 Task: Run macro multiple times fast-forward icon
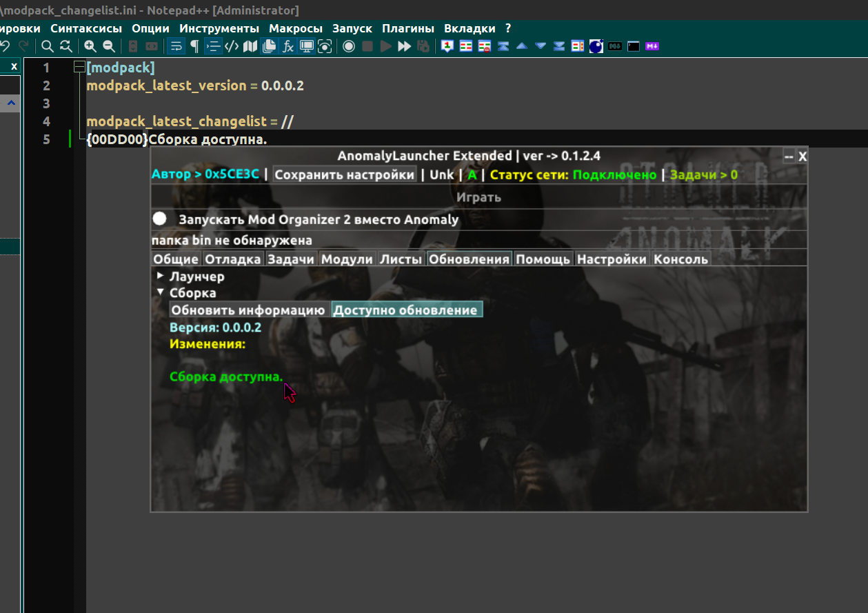click(x=404, y=46)
